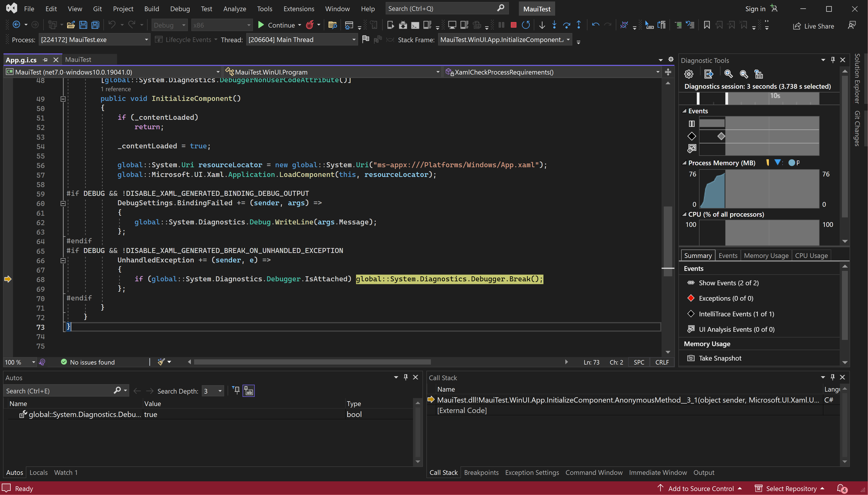Click the editor horizontal scrollbar thumb
Screen dimensions: 868x495
click(312, 362)
